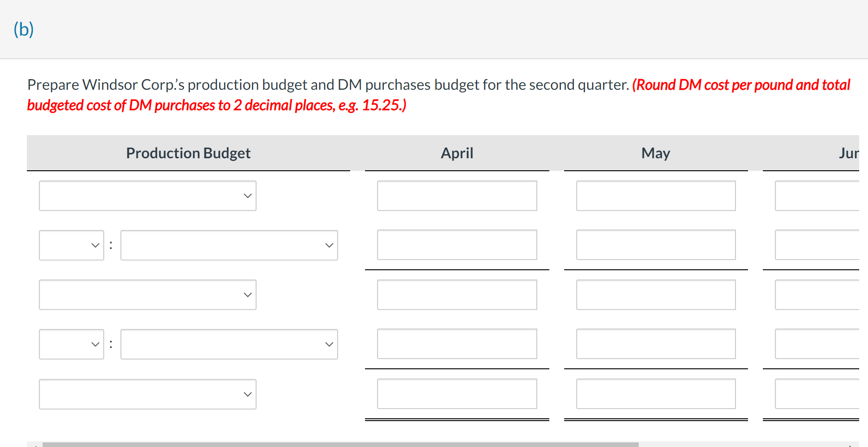
Task: Click the April column header
Action: [x=457, y=153]
